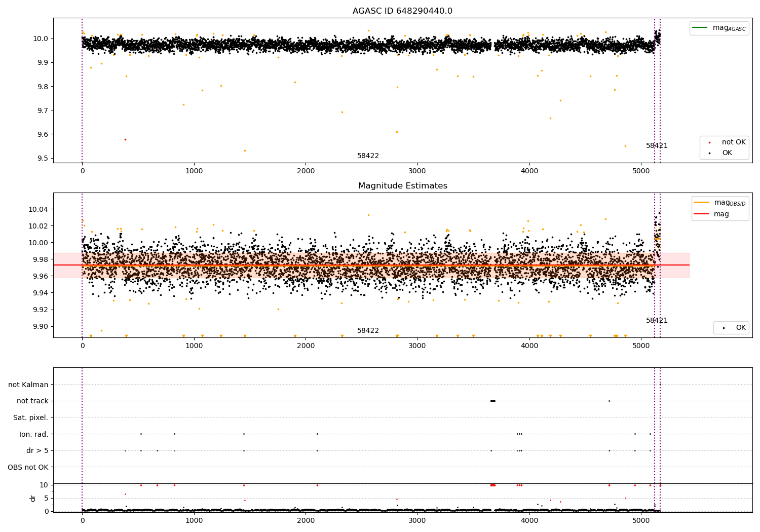Click the 2000 x-axis tick of the bottom plot
This screenshot has height=532, width=760.
tap(306, 520)
